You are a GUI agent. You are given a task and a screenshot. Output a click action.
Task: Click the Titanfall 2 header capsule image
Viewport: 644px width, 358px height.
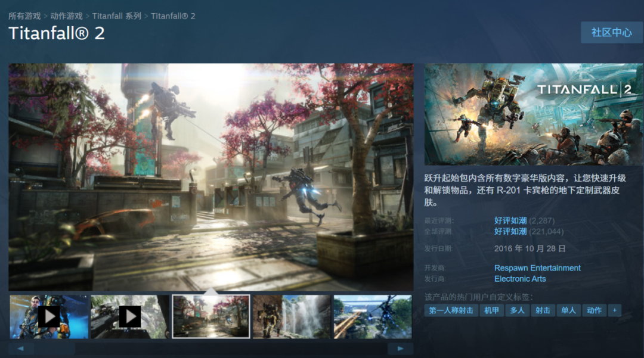(x=534, y=114)
